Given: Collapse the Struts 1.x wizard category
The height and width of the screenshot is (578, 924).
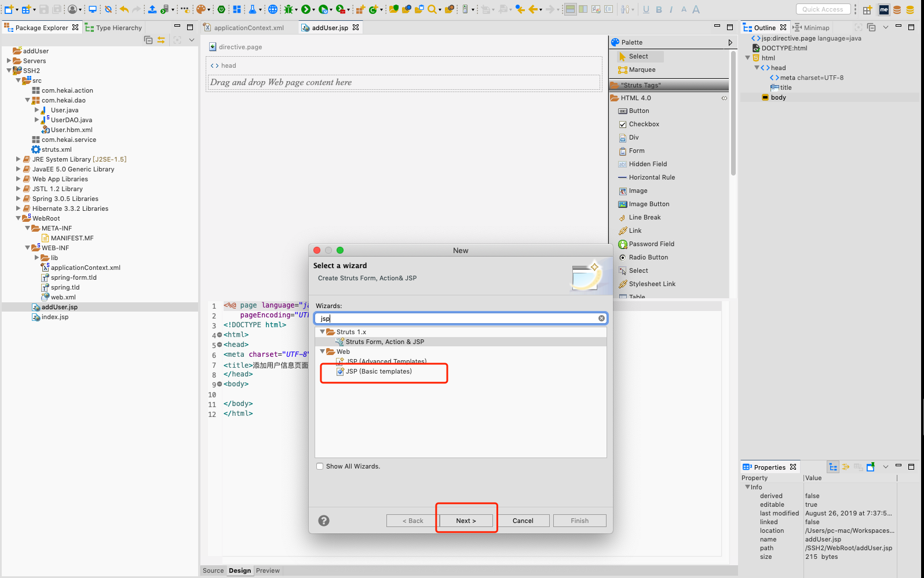Looking at the screenshot, I should (x=323, y=332).
